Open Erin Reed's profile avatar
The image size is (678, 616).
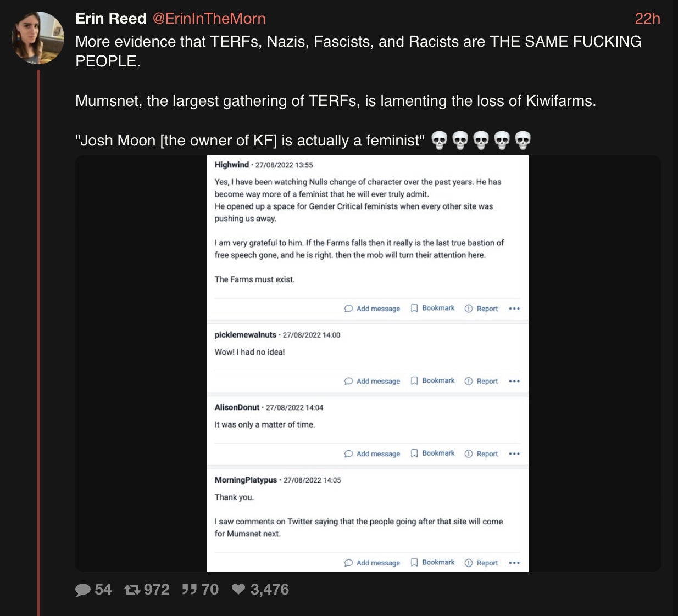point(38,37)
